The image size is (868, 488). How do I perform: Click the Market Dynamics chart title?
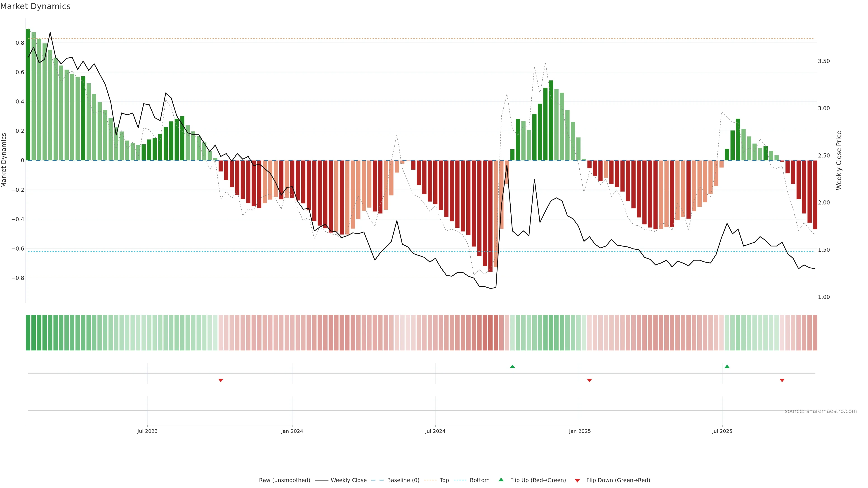35,6
